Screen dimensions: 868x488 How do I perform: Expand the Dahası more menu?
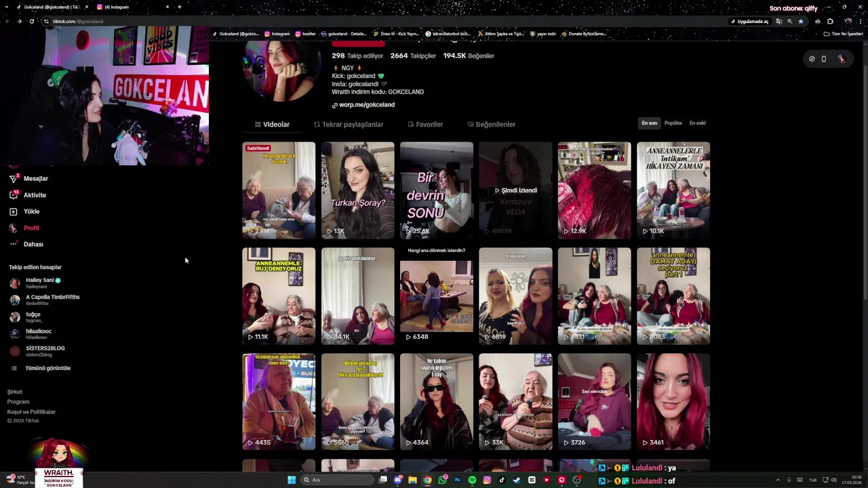point(26,244)
